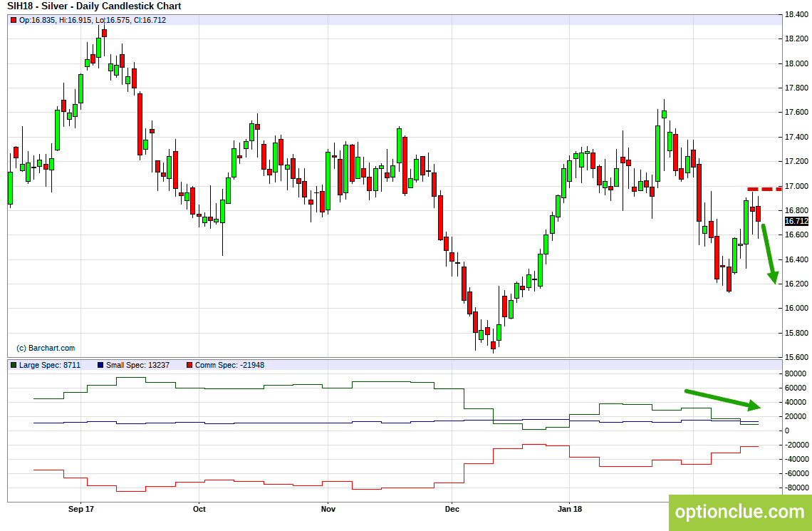This screenshot has height=531, width=812.
Task: Click the 'Nov' date axis label
Action: 328,509
